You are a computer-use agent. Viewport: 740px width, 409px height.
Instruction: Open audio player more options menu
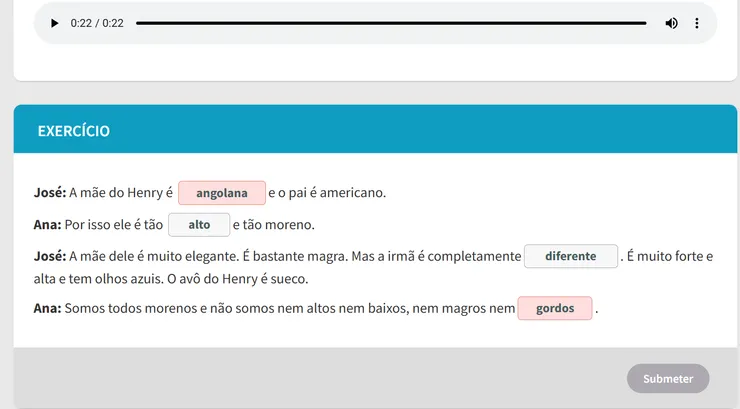coord(697,23)
